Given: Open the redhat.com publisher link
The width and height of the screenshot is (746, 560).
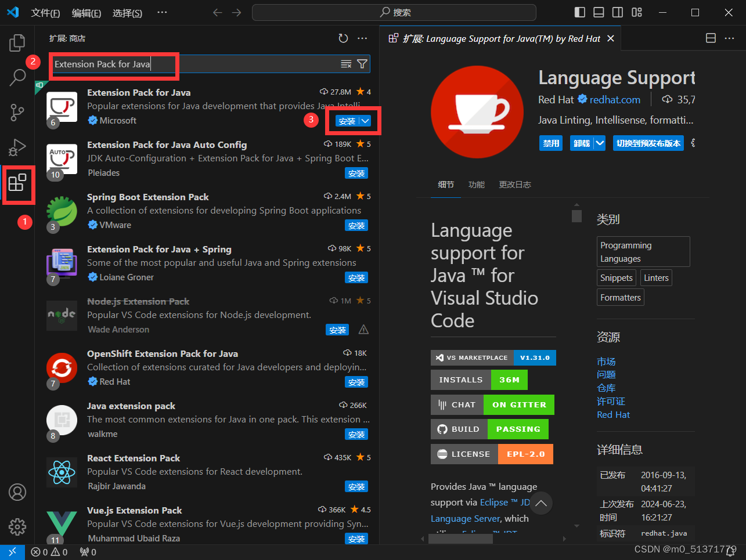Looking at the screenshot, I should pyautogui.click(x=615, y=100).
